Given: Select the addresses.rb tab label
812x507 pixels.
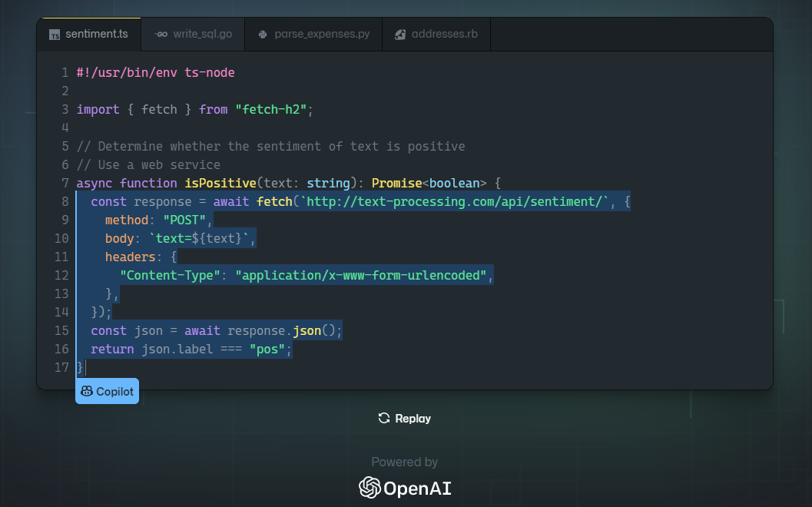Looking at the screenshot, I should tap(444, 35).
